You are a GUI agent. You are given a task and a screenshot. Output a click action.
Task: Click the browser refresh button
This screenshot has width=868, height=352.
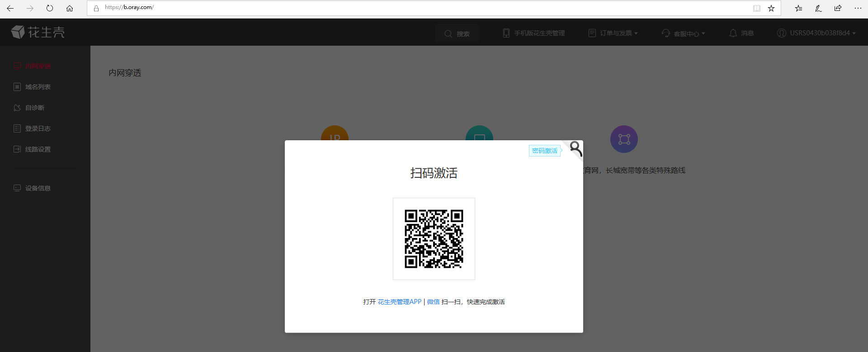point(50,8)
